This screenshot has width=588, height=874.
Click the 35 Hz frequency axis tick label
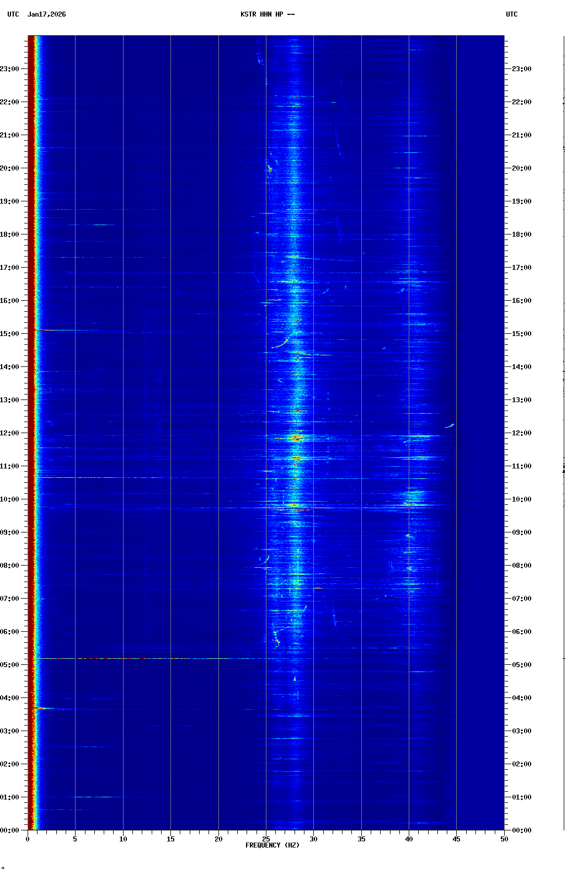point(361,839)
